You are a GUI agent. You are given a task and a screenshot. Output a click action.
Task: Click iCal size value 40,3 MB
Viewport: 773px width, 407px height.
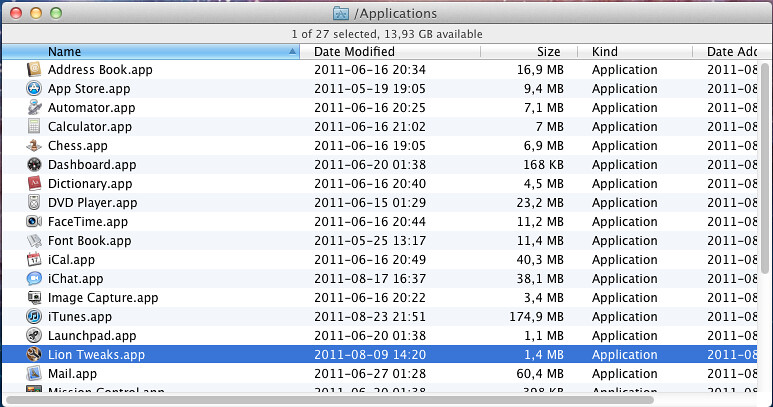click(540, 260)
